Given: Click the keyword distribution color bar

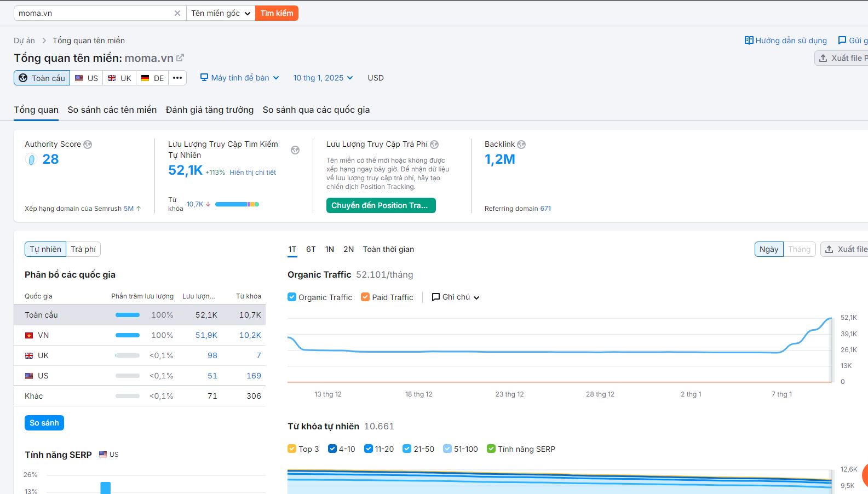Looking at the screenshot, I should coord(237,204).
